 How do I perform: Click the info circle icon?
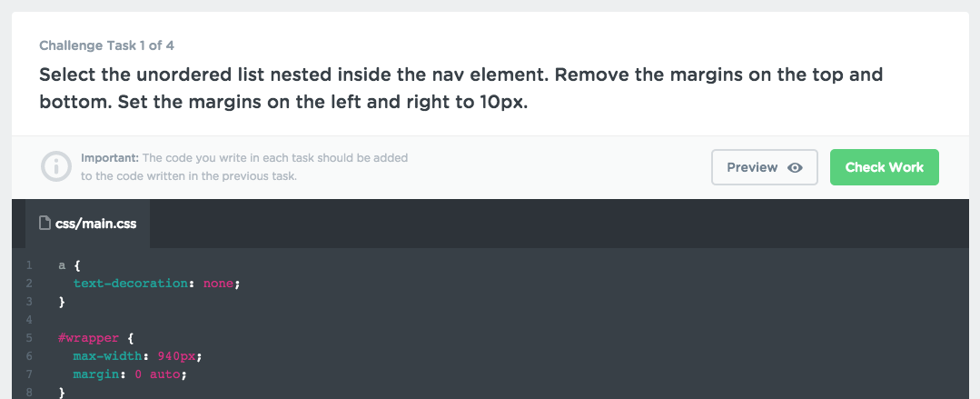[x=56, y=166]
